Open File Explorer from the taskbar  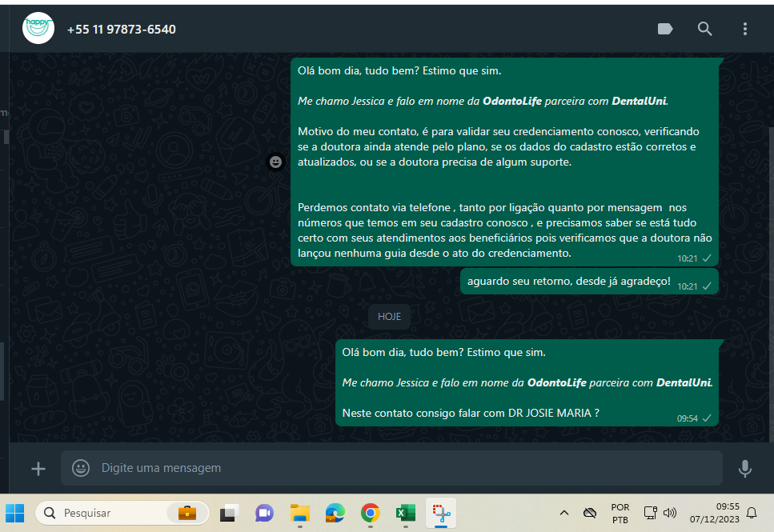pos(299,514)
